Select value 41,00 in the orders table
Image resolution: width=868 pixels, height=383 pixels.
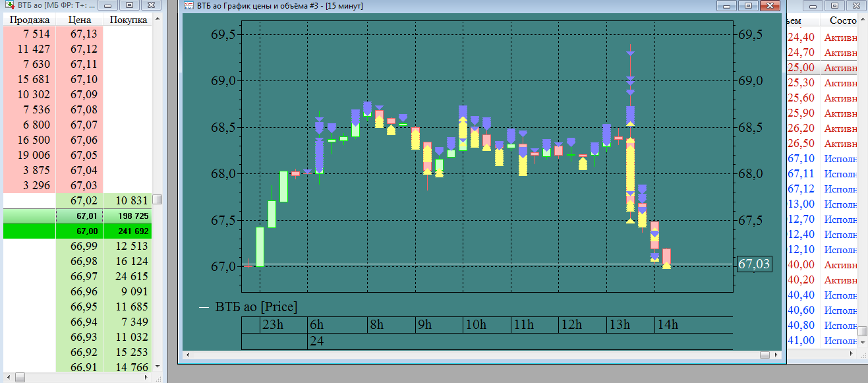801,341
